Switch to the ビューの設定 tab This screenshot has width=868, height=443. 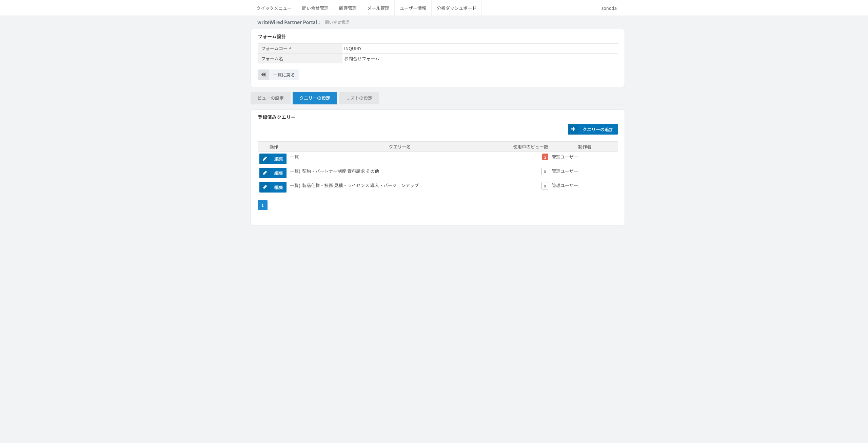click(x=271, y=98)
